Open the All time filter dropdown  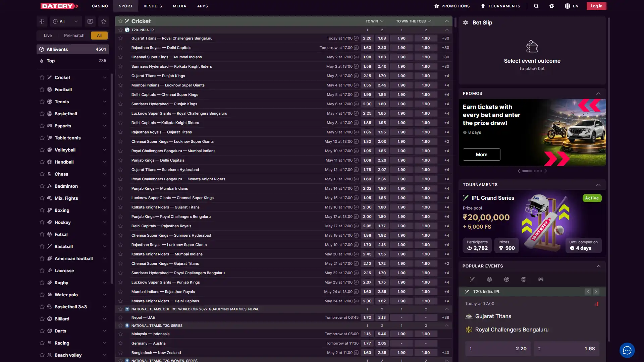[x=66, y=21]
